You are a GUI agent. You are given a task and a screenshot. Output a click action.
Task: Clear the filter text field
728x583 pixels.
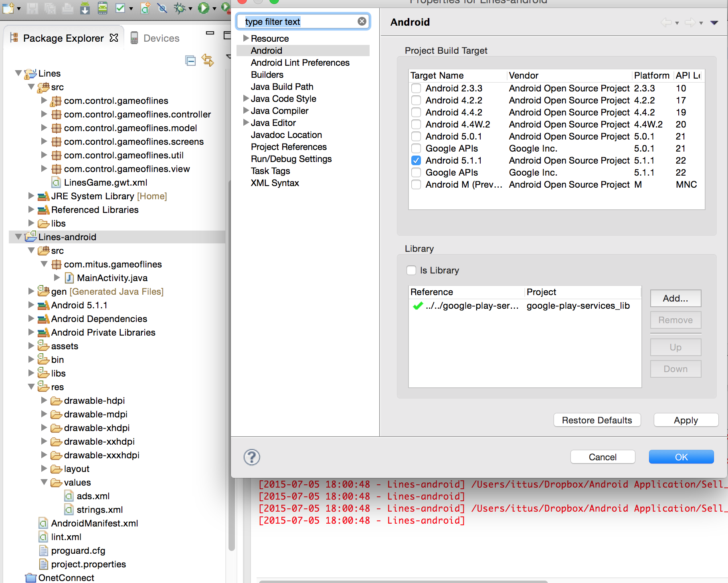coord(362,21)
